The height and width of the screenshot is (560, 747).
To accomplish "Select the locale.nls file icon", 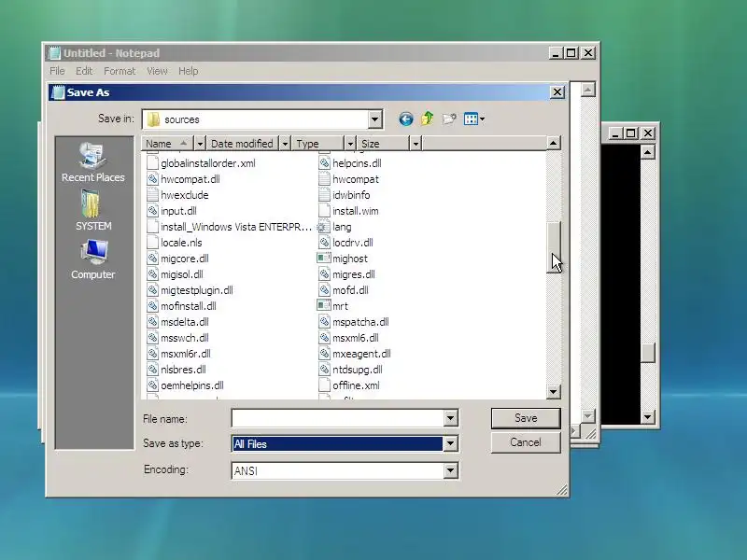I will click(152, 243).
